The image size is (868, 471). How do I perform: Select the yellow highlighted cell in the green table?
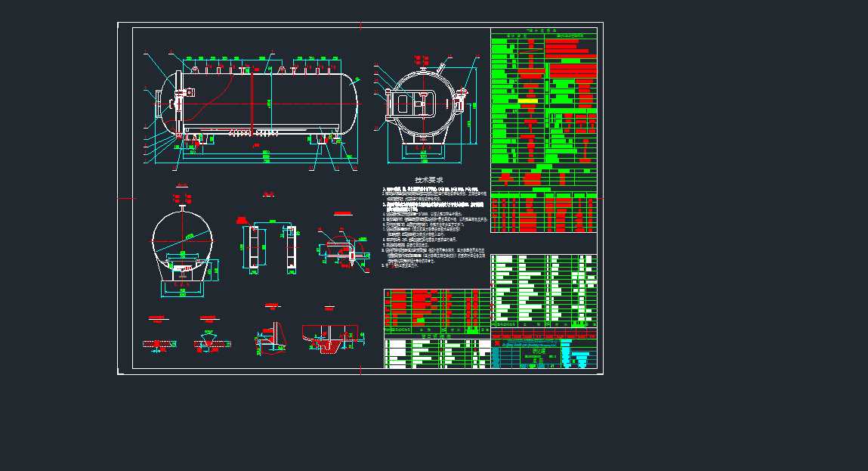click(527, 101)
